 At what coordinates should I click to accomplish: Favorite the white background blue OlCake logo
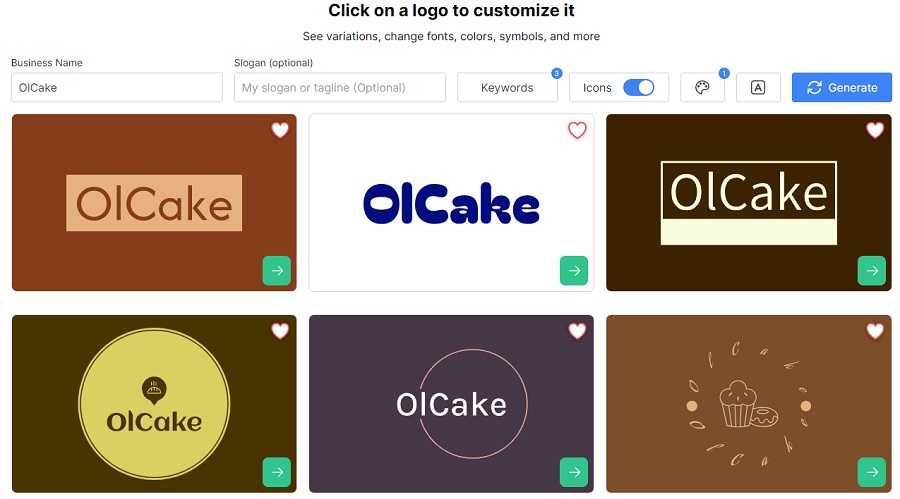click(577, 130)
